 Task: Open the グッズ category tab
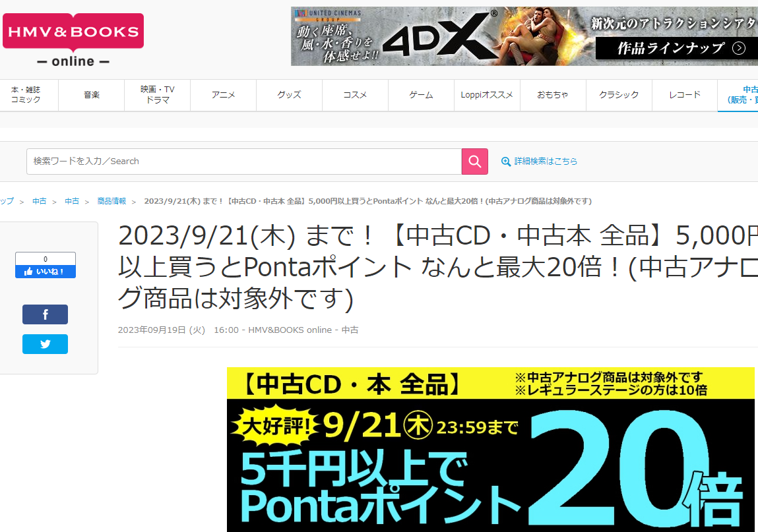pyautogui.click(x=289, y=95)
